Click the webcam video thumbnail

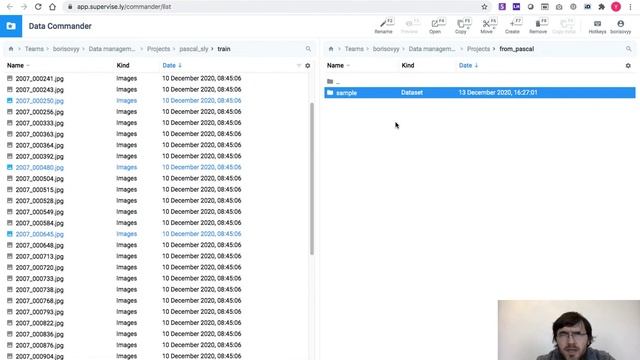(569, 330)
